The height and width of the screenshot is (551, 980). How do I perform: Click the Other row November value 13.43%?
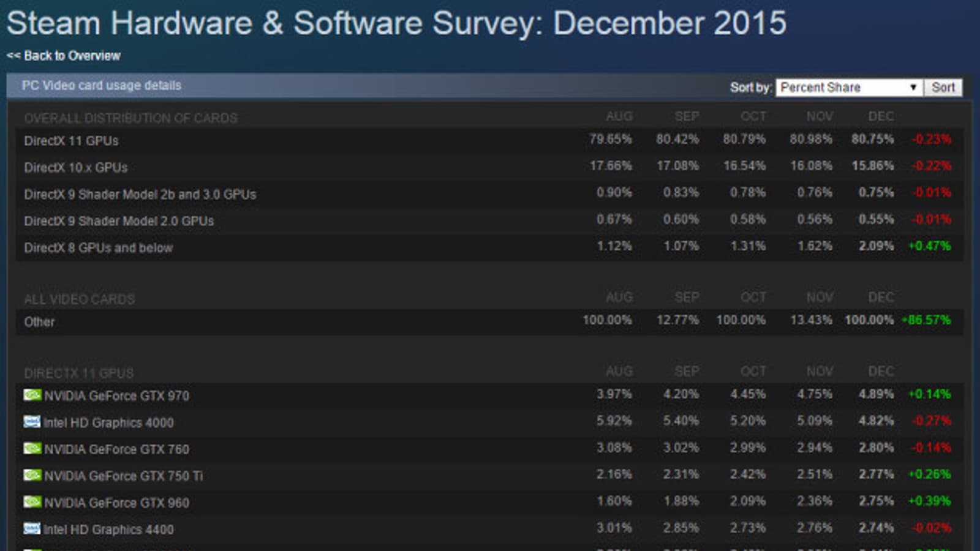(811, 320)
